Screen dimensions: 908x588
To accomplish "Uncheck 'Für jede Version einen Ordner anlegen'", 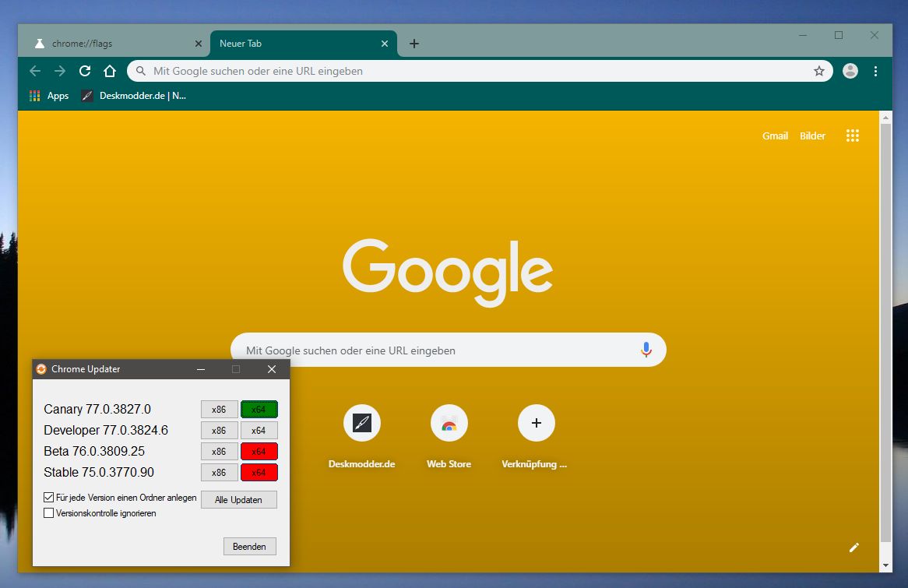I will click(49, 497).
